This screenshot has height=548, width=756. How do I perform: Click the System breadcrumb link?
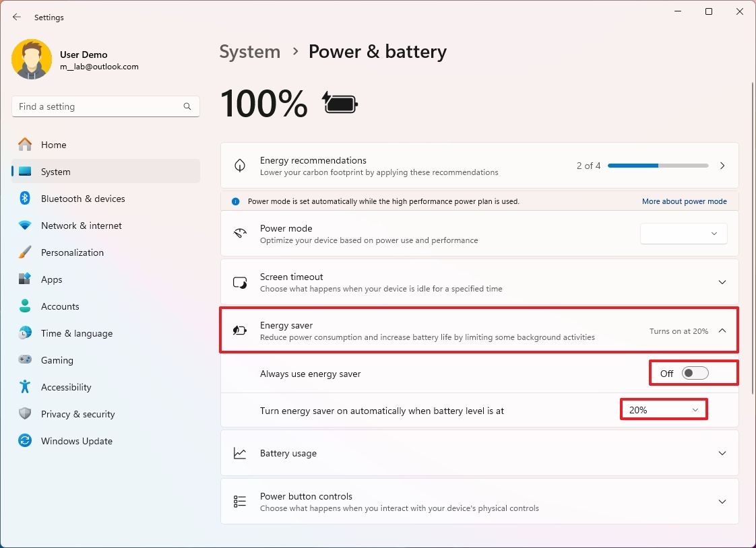[x=249, y=51]
